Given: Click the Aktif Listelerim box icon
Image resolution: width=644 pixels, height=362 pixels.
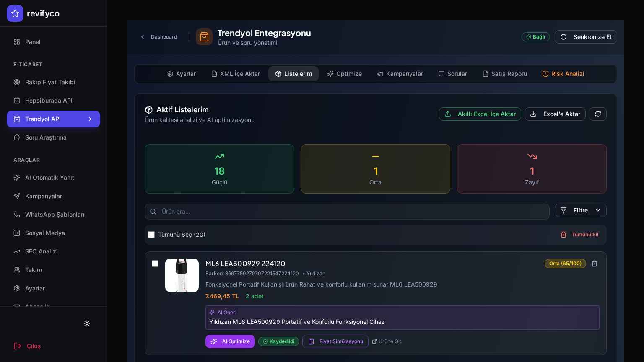Looking at the screenshot, I should [x=149, y=110].
